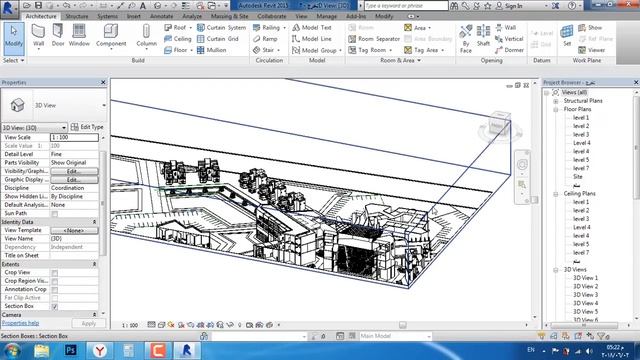Collapse the Identity Data section
Viewport: 640px width, 360px height.
pyautogui.click(x=94, y=222)
